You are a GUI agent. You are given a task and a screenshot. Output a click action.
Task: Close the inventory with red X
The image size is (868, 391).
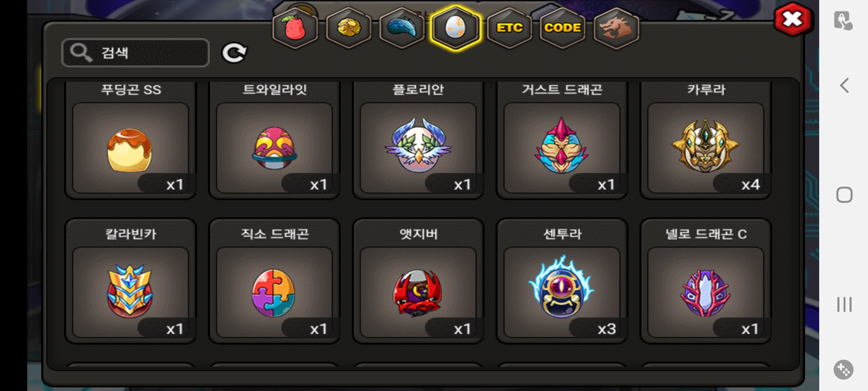click(793, 19)
